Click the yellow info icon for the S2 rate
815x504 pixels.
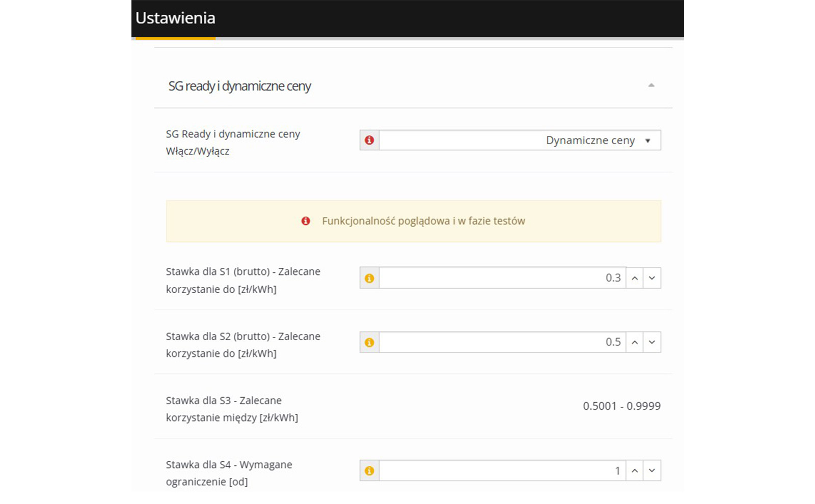tap(369, 342)
